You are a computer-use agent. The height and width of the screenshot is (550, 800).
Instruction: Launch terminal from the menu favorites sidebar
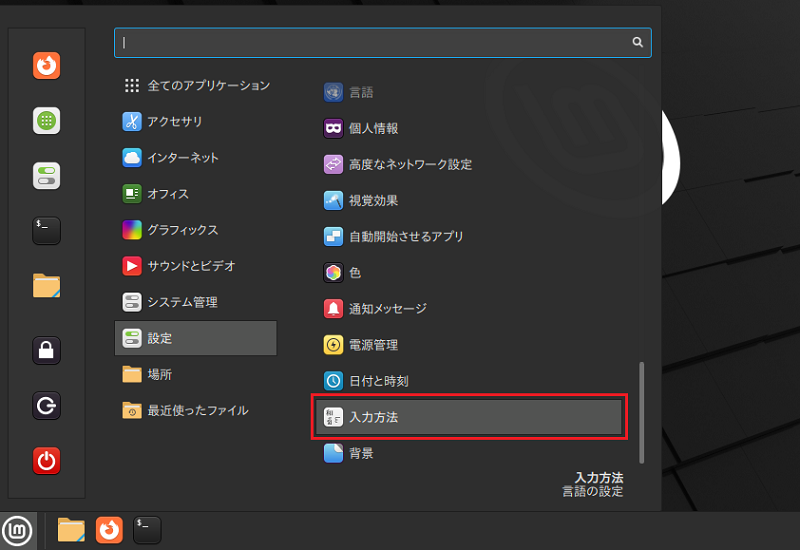46,231
